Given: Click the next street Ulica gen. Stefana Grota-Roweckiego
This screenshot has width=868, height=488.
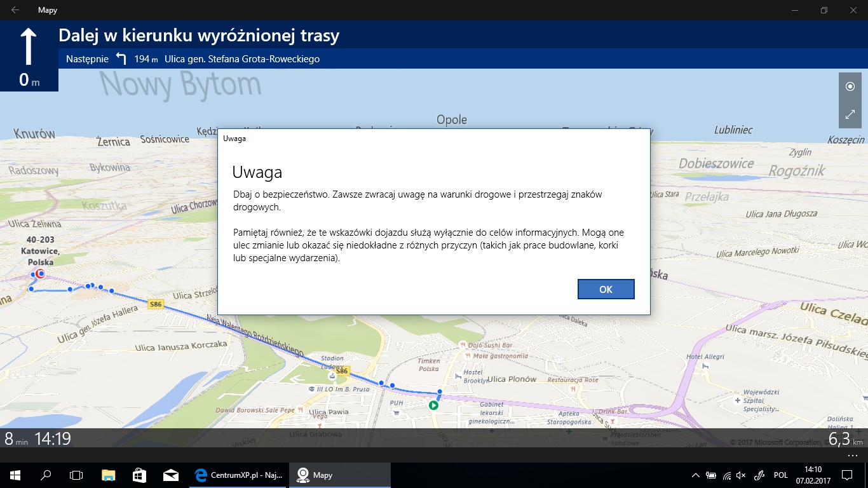Looking at the screenshot, I should coord(242,59).
